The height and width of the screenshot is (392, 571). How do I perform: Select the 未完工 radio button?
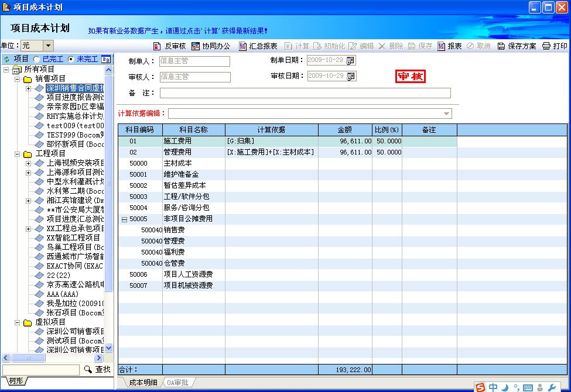pyautogui.click(x=71, y=59)
